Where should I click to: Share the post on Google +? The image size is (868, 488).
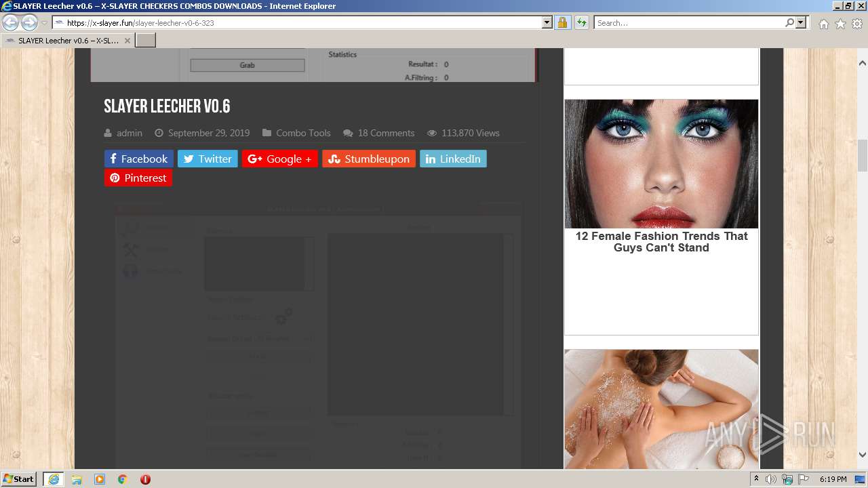[x=279, y=159]
